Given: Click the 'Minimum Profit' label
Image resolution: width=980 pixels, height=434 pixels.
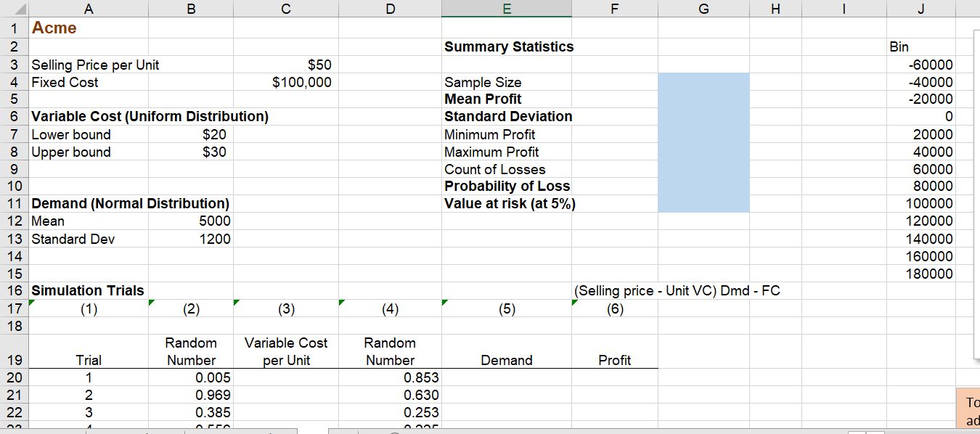Looking at the screenshot, I should (x=490, y=134).
